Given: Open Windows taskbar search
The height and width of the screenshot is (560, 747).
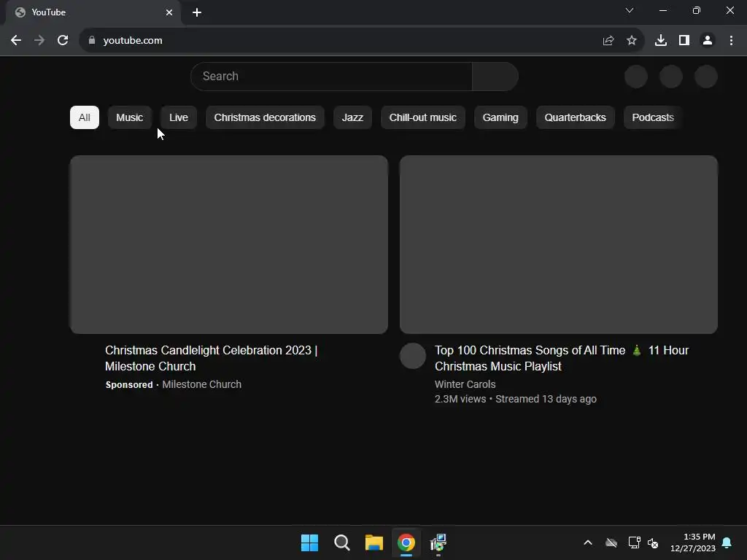Looking at the screenshot, I should pos(342,542).
